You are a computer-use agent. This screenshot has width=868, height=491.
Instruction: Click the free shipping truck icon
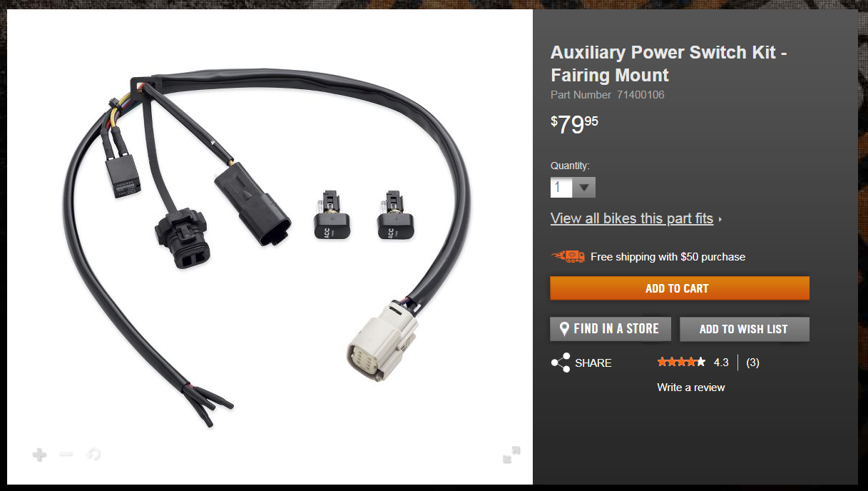pos(568,256)
